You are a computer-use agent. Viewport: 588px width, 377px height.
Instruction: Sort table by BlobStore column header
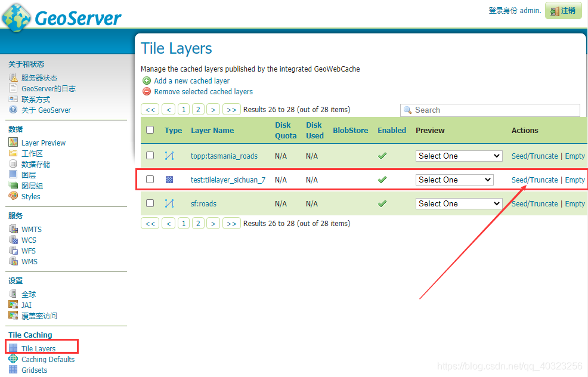pos(350,130)
